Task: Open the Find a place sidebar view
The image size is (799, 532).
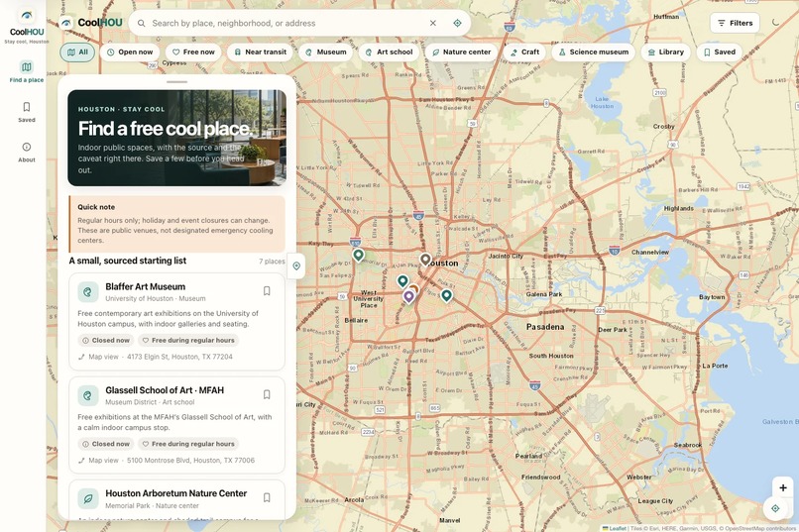Action: pos(27,71)
